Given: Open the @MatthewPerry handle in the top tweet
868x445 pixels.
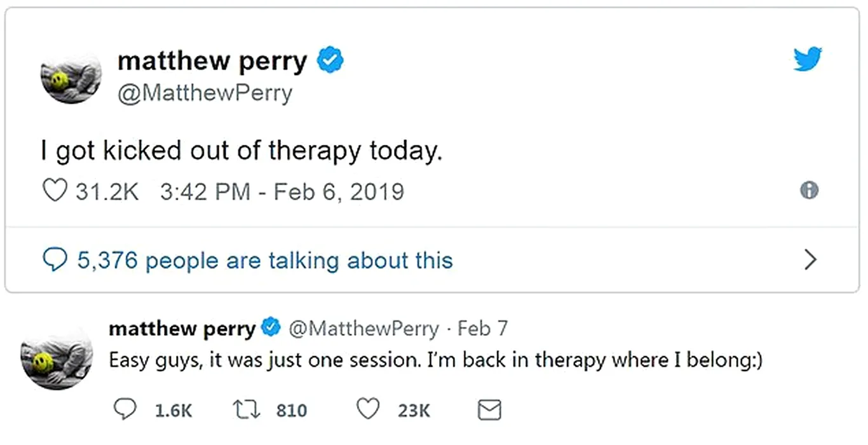Looking at the screenshot, I should tap(205, 93).
